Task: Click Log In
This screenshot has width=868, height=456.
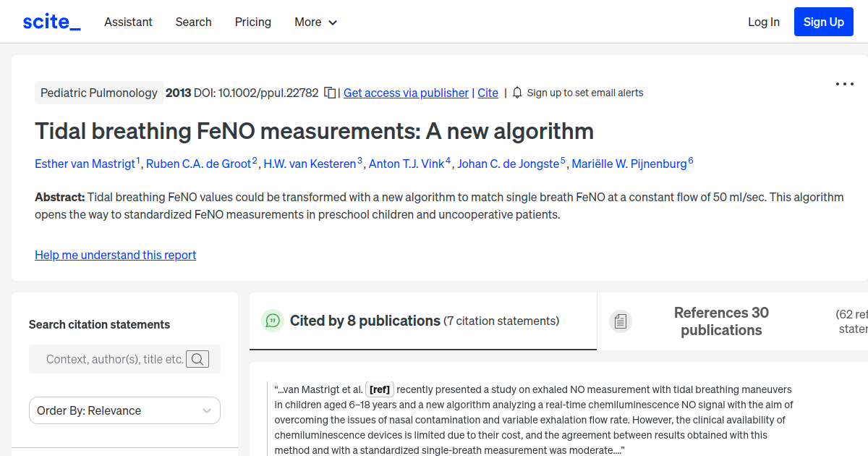Action: pos(764,22)
